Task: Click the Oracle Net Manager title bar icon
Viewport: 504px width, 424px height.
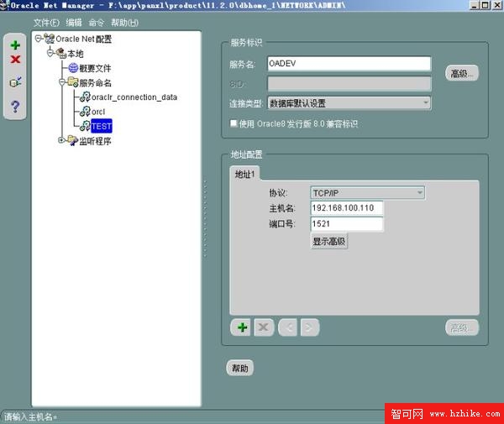Action: tap(4, 5)
